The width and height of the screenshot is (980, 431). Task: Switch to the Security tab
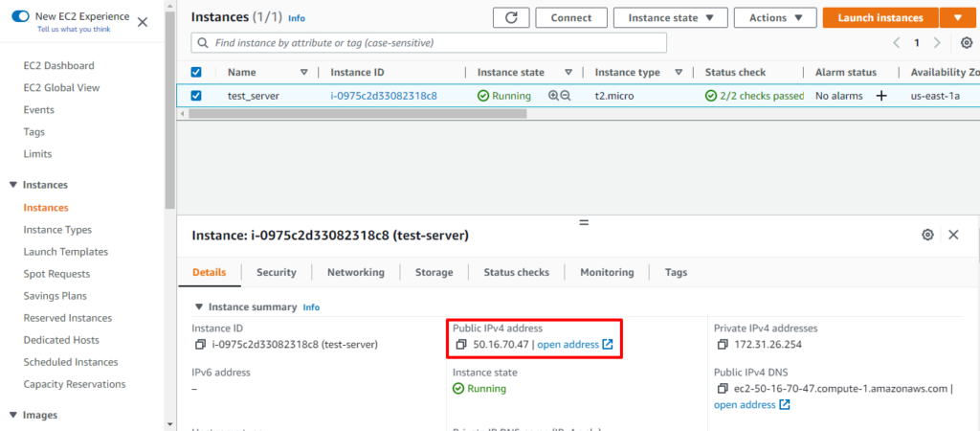pyautogui.click(x=277, y=272)
